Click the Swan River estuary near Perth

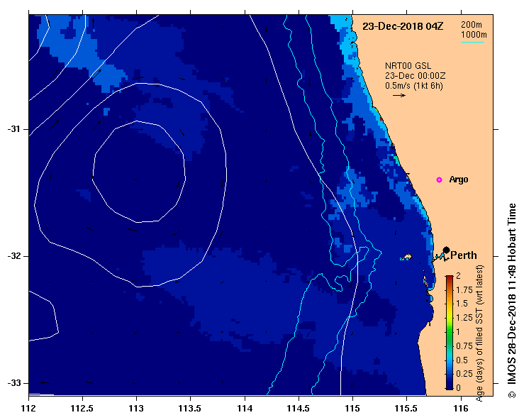click(x=440, y=258)
